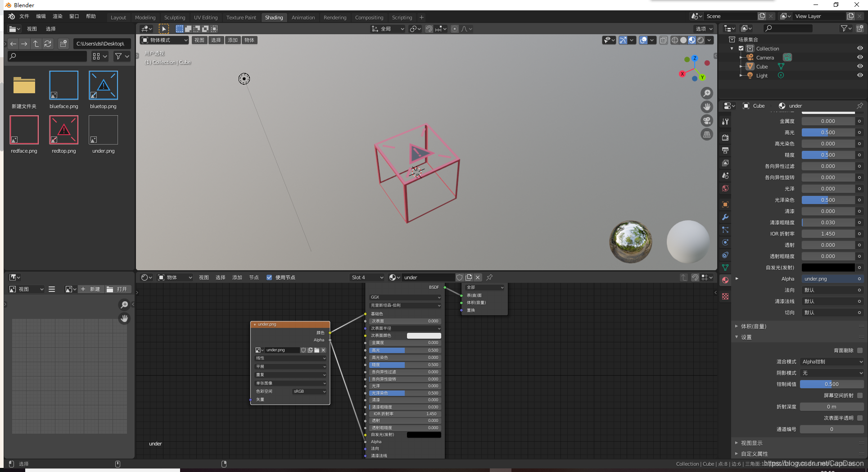The width and height of the screenshot is (868, 472).
Task: Open the GGX distribution dropdown in node
Action: pyautogui.click(x=405, y=297)
